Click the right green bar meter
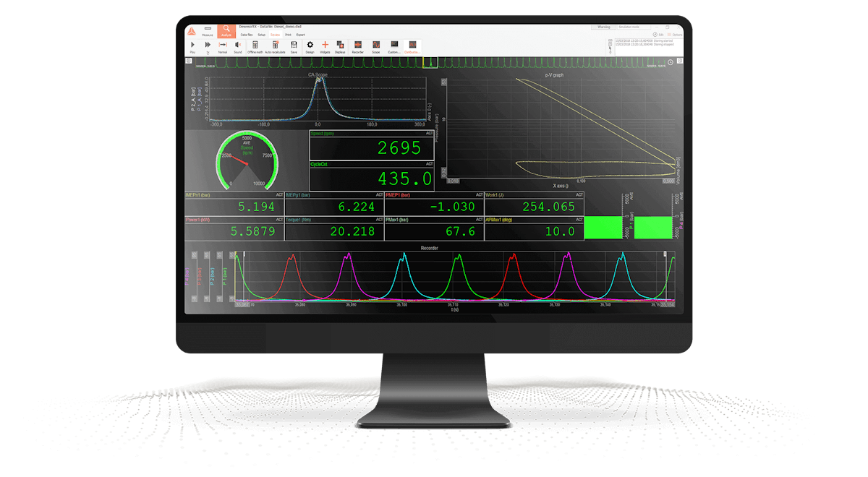 [654, 228]
